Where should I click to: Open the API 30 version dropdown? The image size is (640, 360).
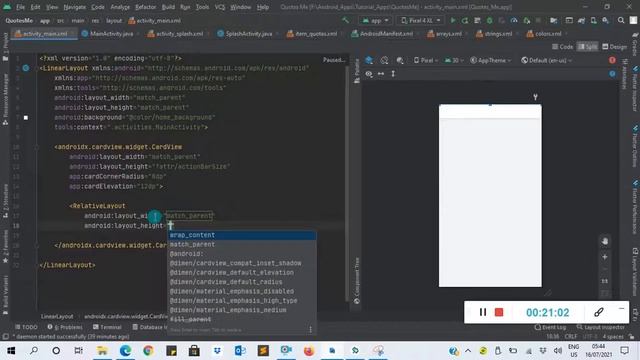454,60
